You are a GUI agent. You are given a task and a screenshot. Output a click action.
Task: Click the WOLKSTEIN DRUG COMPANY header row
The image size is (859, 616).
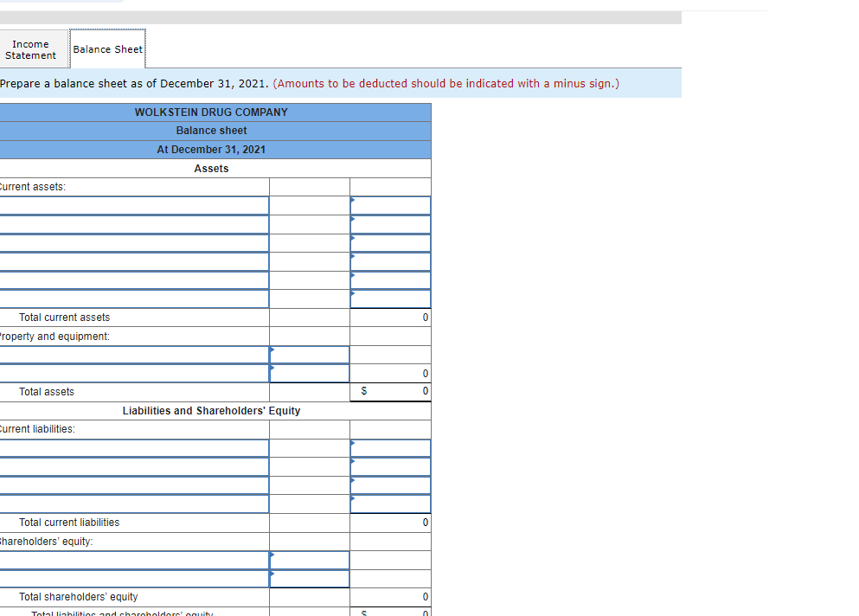click(211, 112)
